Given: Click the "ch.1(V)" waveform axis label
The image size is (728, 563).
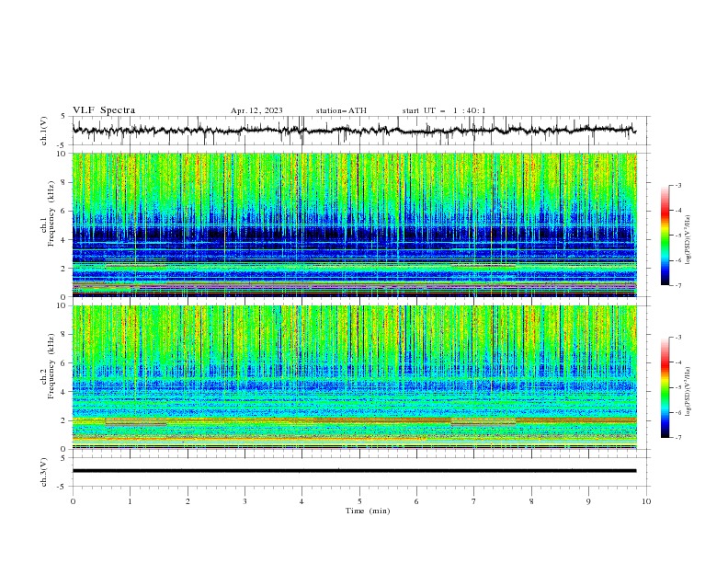Looking at the screenshot, I should click(x=44, y=131).
